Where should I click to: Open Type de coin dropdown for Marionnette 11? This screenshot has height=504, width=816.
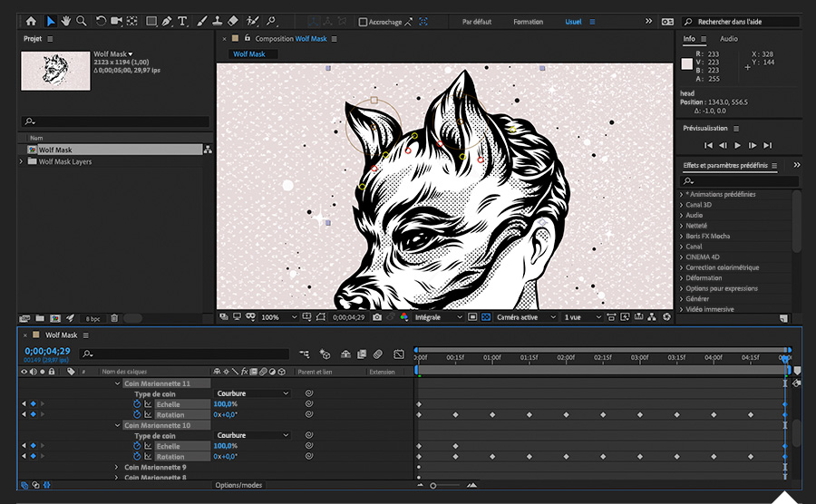[253, 393]
